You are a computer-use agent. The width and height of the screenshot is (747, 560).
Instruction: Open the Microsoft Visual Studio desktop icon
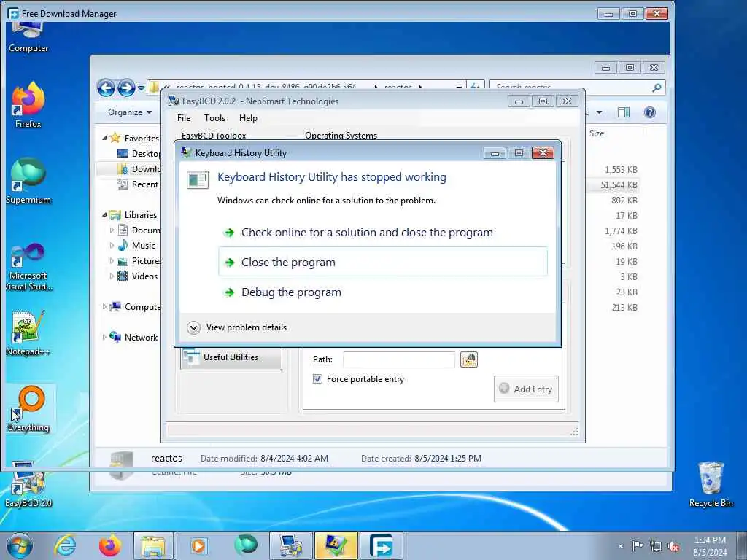click(28, 267)
